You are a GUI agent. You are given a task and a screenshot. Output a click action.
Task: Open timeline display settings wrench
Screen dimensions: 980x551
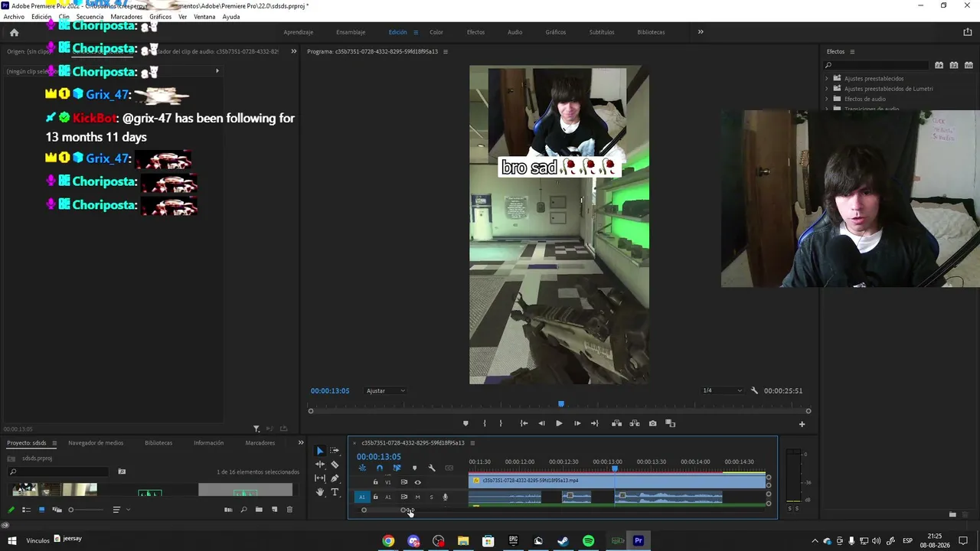432,468
